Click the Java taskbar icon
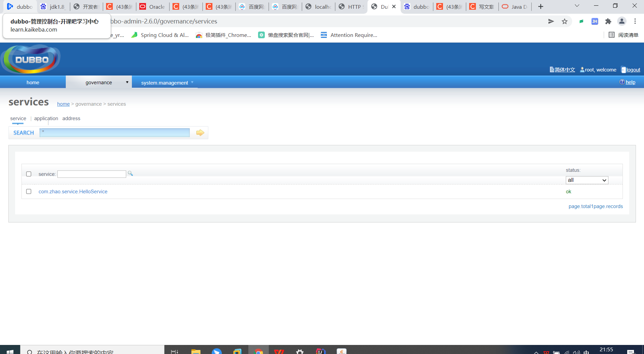Viewport: 644px width, 354px height. coord(341,351)
